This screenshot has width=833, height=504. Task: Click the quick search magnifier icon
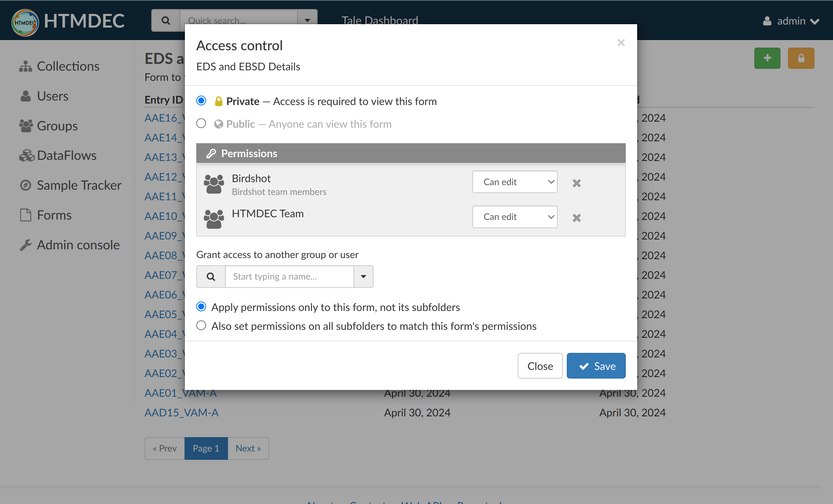click(166, 20)
